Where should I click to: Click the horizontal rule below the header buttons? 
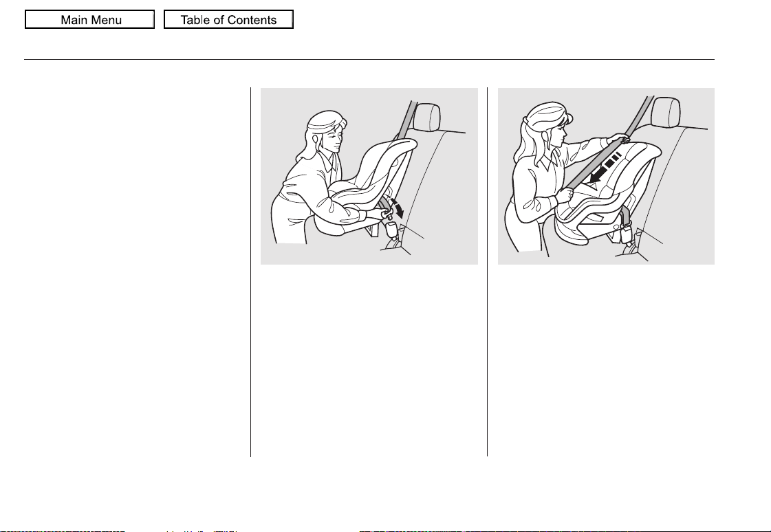[369, 59]
